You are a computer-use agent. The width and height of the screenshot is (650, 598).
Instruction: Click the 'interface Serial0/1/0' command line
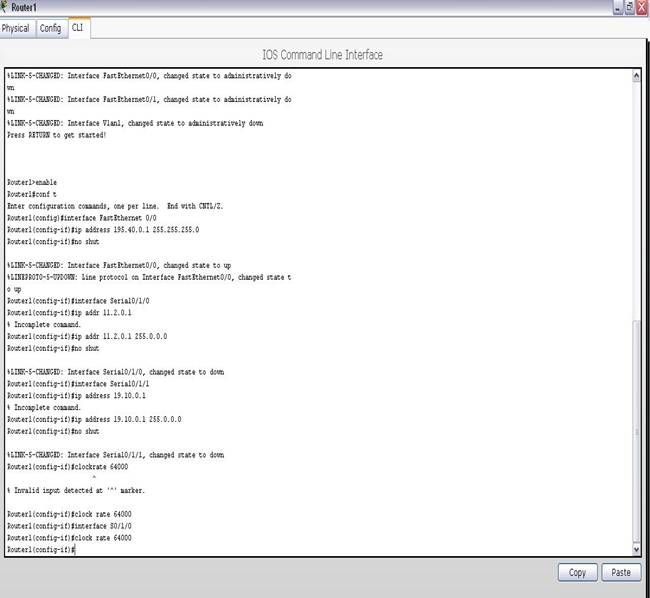pyautogui.click(x=78, y=301)
